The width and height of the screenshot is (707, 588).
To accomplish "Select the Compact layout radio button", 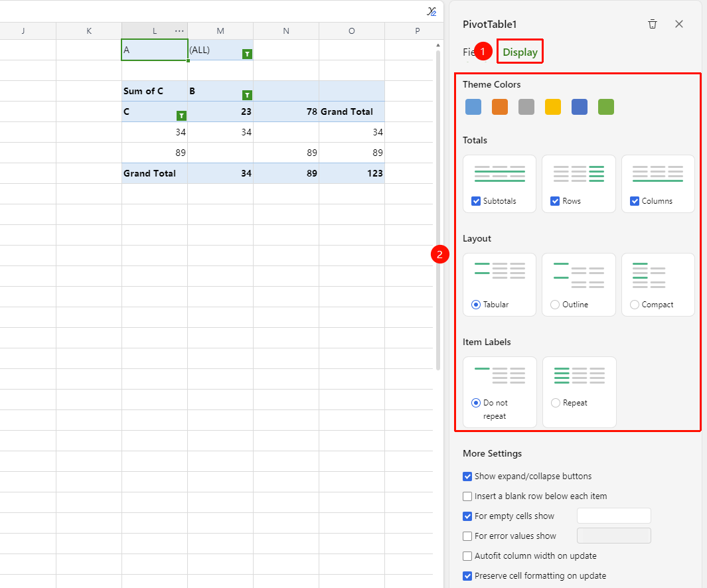I will (635, 305).
